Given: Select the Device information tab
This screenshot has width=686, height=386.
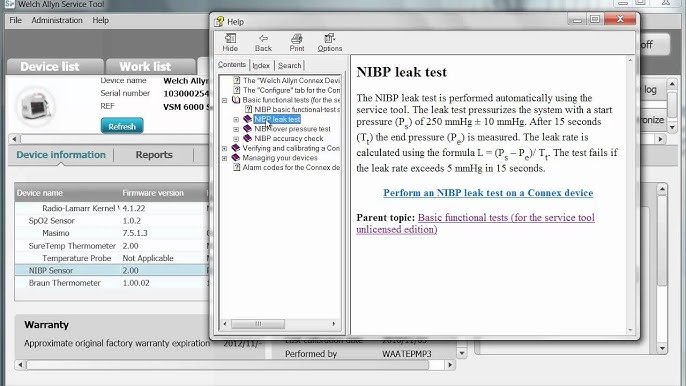Looking at the screenshot, I should pyautogui.click(x=61, y=155).
